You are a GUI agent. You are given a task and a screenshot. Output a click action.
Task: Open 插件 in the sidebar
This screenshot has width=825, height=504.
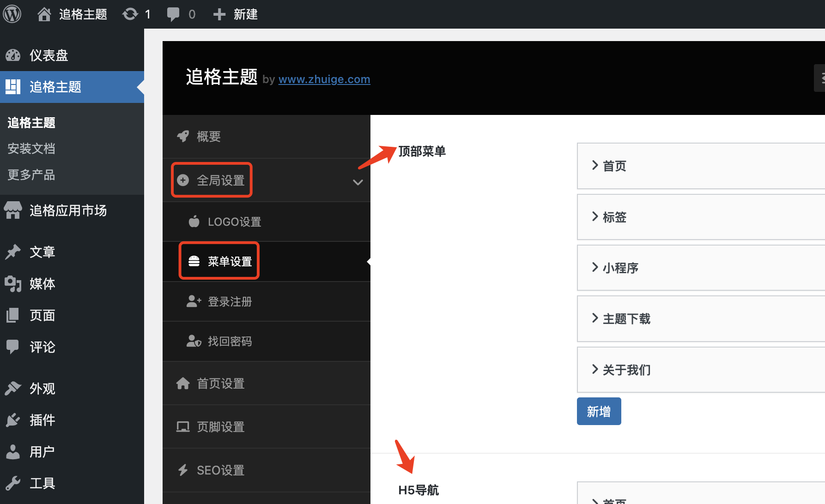pos(72,420)
